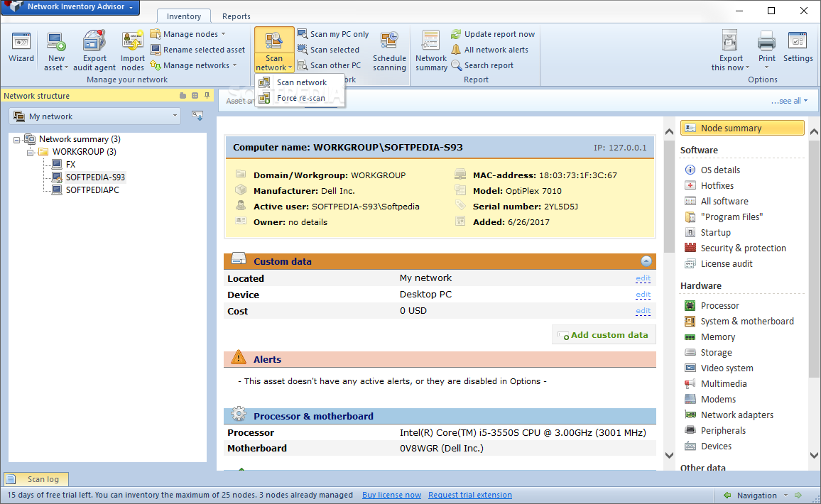Open Network Inventory Advisor application menu
Image resolution: width=821 pixels, height=504 pixels.
tap(70, 7)
